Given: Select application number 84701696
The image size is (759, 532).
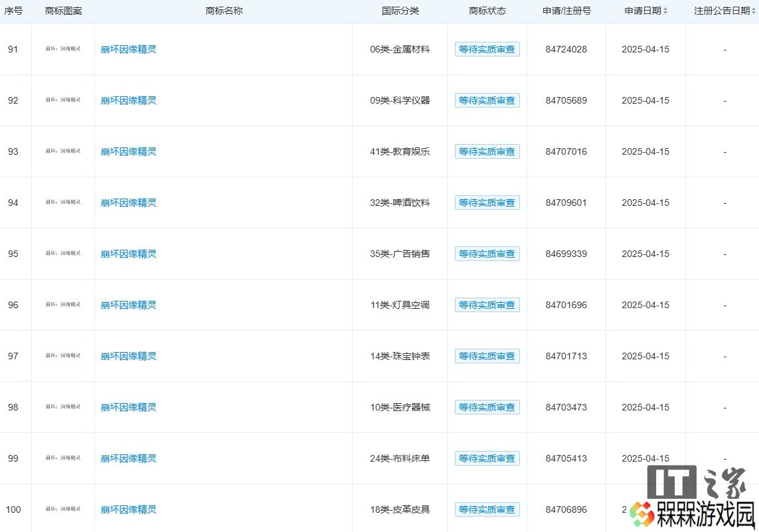Looking at the screenshot, I should (x=566, y=305).
